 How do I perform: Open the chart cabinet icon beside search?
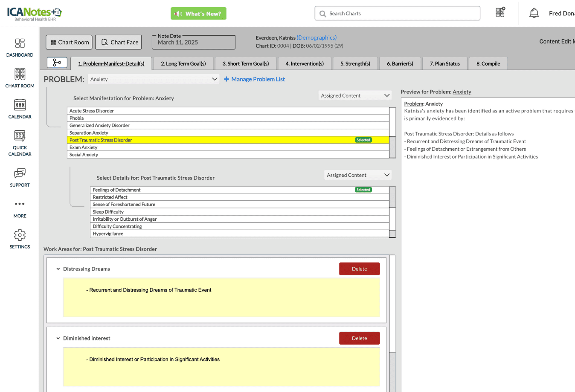pyautogui.click(x=500, y=12)
